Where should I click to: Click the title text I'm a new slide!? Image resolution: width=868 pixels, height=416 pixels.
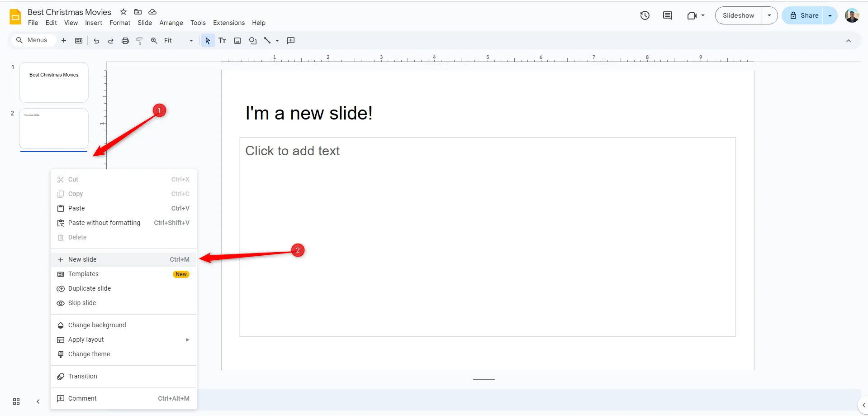(x=309, y=113)
